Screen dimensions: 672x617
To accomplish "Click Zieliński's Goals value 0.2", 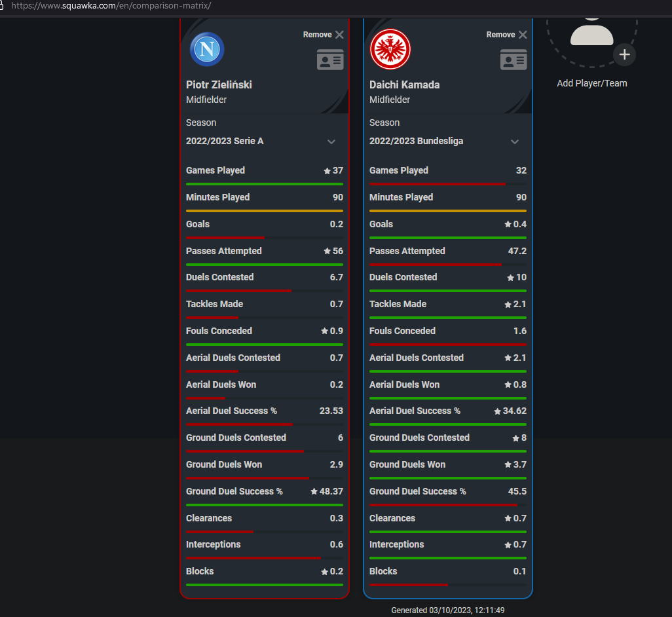I will tap(337, 224).
